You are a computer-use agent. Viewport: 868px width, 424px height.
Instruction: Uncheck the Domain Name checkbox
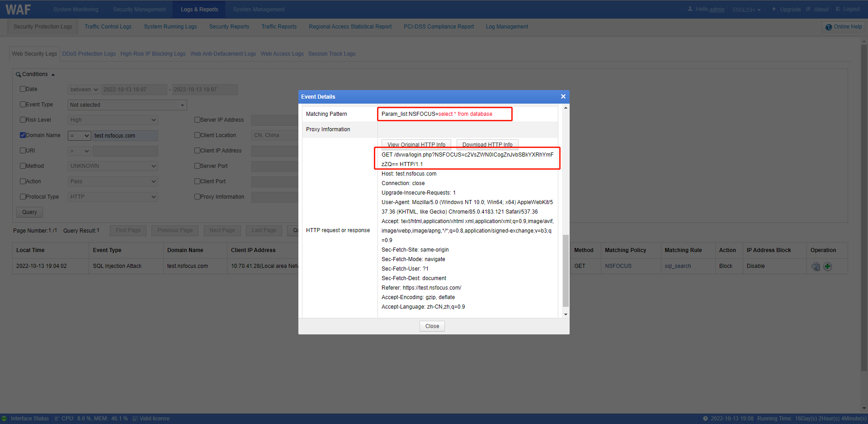pos(23,135)
